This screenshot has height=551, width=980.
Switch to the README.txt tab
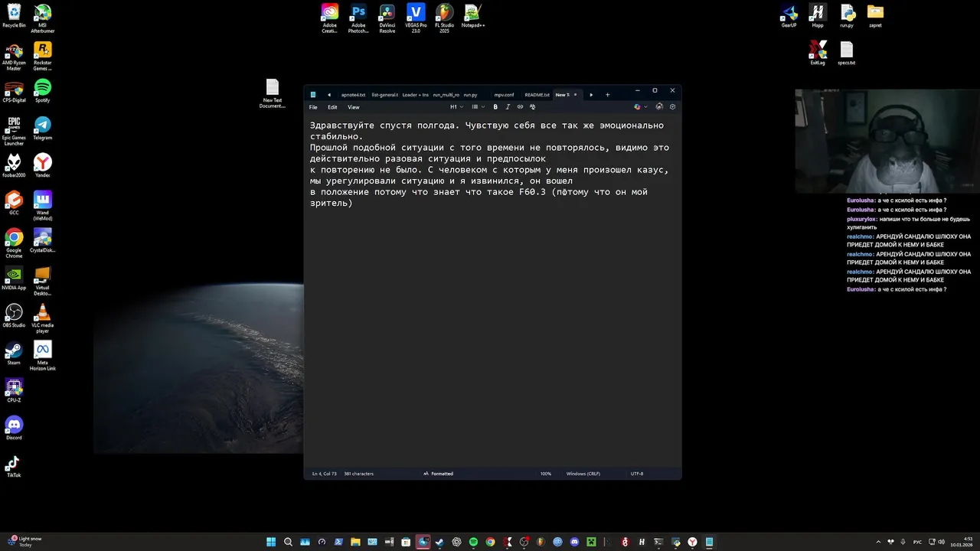pos(537,95)
